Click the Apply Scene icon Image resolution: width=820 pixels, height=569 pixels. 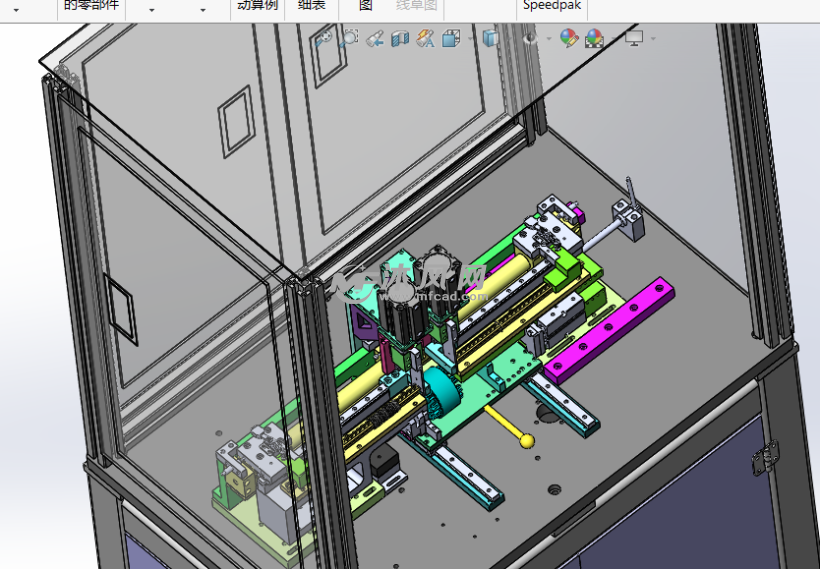tap(594, 39)
